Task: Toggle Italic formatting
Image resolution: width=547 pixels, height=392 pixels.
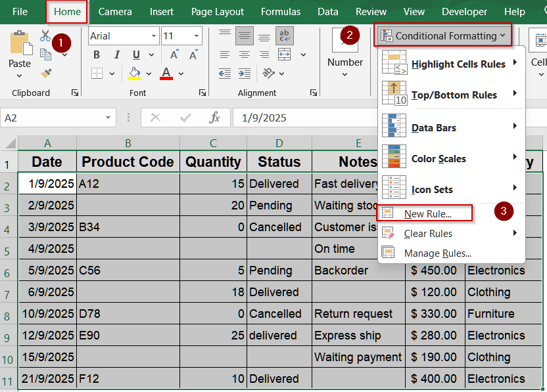Action: tap(117, 54)
